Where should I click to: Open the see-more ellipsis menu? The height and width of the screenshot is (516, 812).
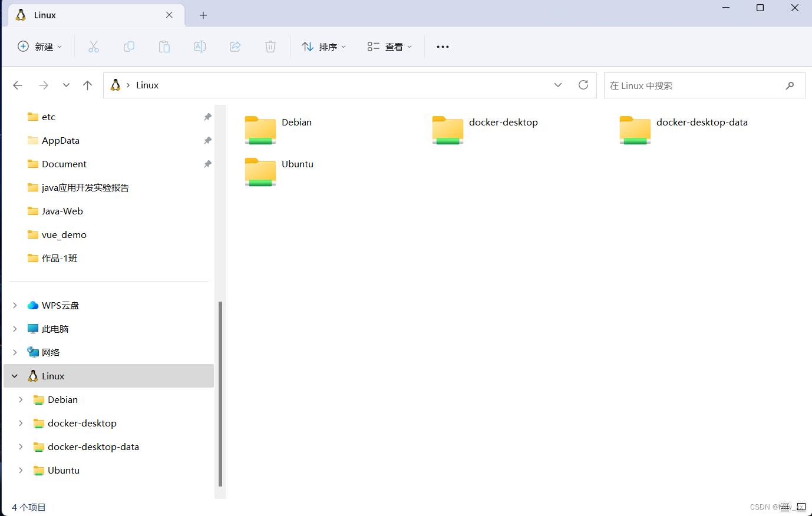tap(443, 47)
